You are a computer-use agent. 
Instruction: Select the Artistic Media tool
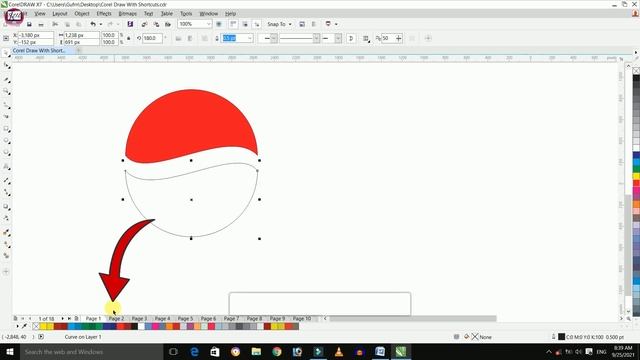tap(6, 116)
